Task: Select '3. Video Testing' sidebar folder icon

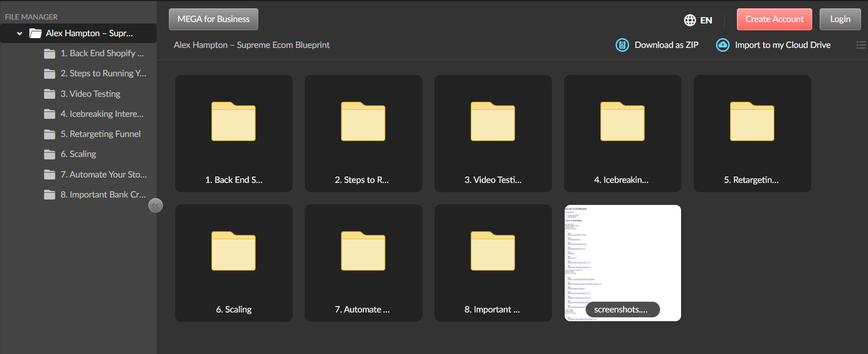Action: point(49,94)
